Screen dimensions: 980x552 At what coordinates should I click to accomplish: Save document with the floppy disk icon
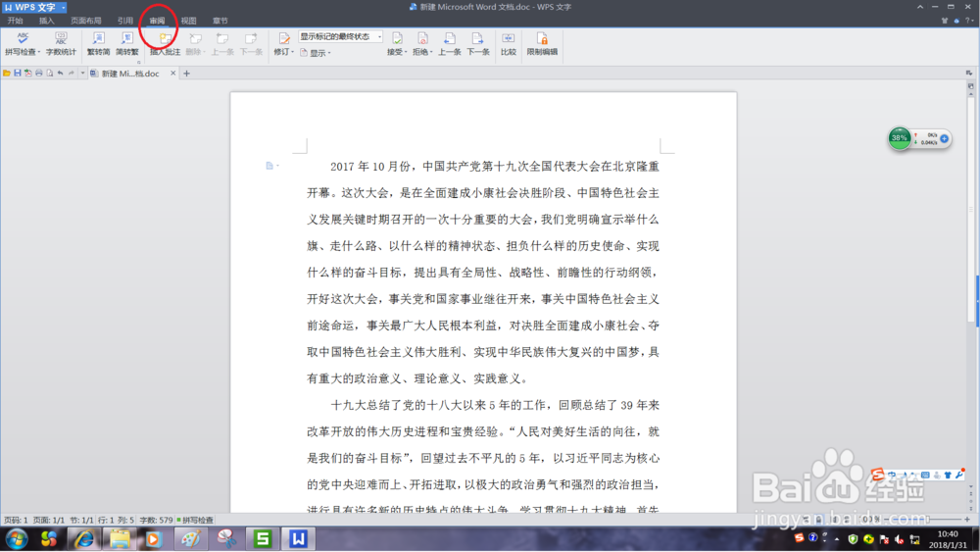click(18, 74)
